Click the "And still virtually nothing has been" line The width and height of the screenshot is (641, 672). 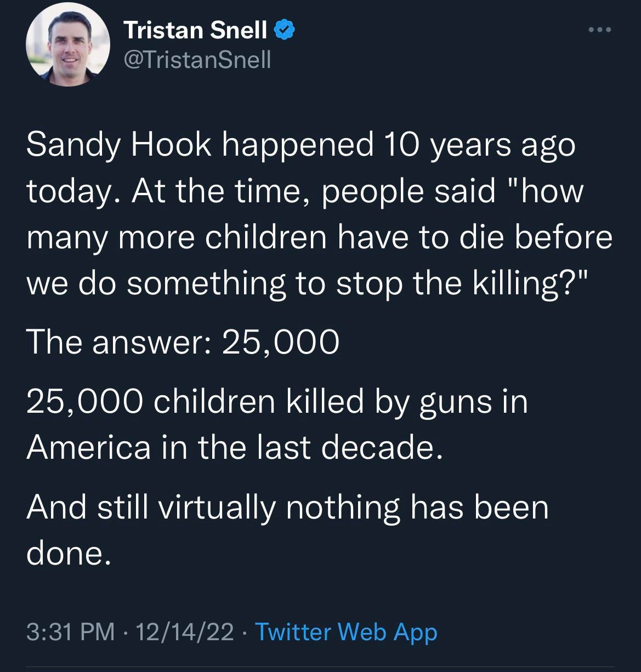click(x=287, y=506)
